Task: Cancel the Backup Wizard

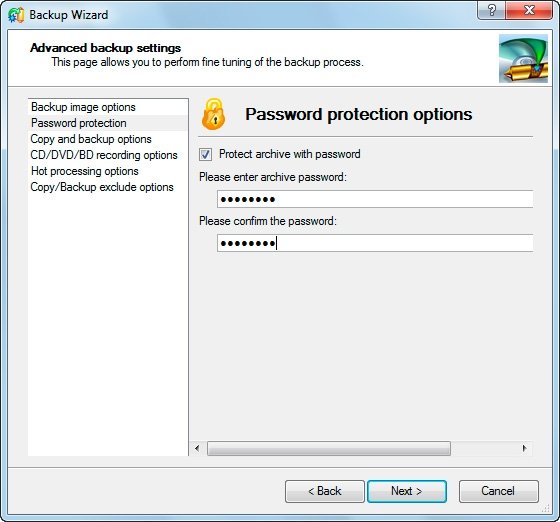Action: pyautogui.click(x=499, y=491)
